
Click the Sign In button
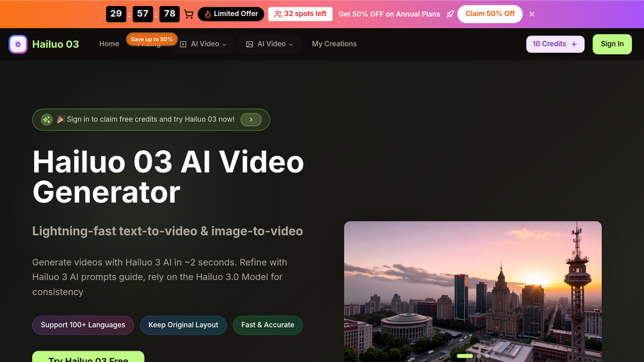(612, 44)
